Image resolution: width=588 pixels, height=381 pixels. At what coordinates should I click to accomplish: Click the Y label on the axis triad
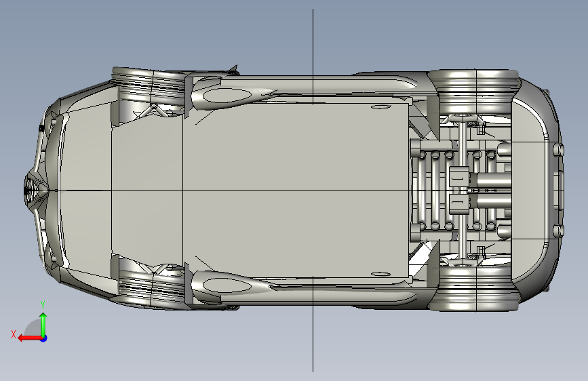[43, 305]
